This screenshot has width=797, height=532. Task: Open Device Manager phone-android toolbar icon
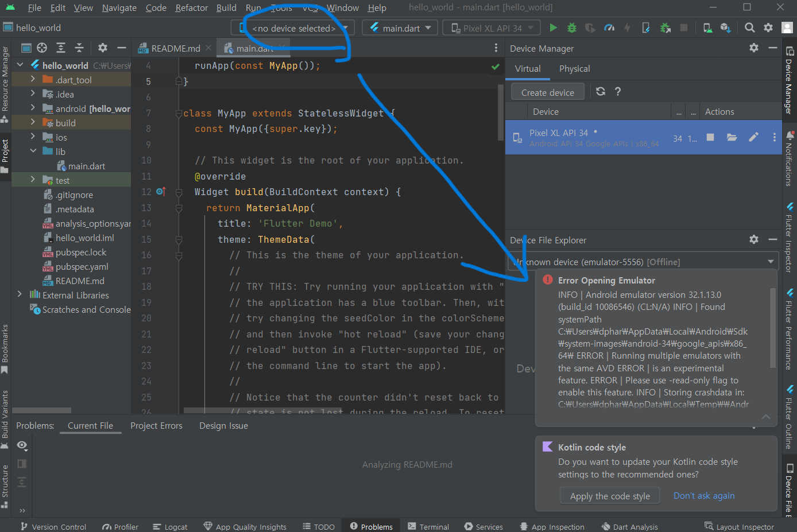707,28
